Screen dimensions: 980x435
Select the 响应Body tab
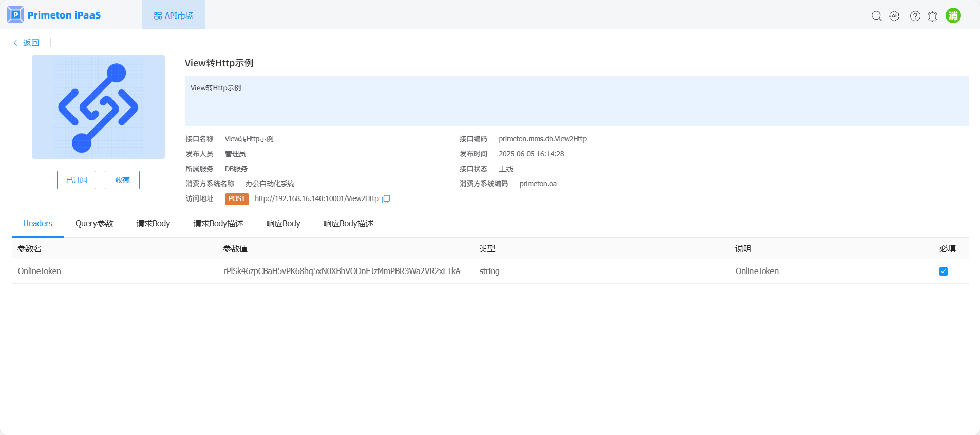pos(283,224)
